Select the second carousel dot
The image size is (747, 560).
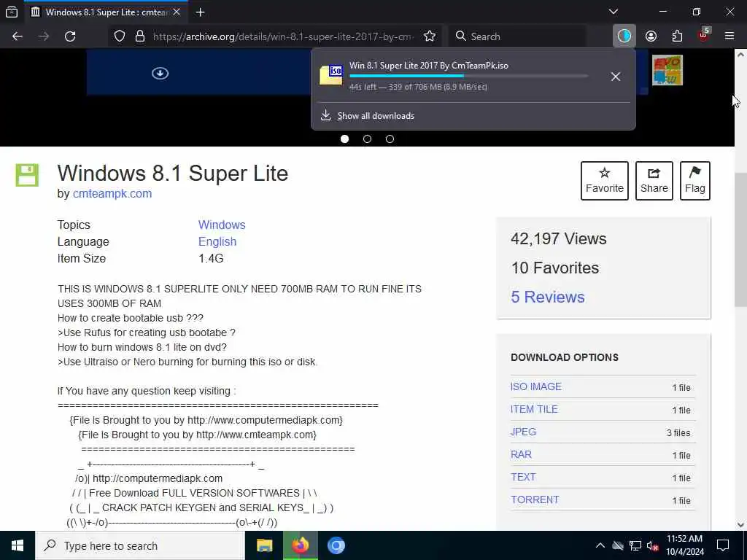(368, 139)
